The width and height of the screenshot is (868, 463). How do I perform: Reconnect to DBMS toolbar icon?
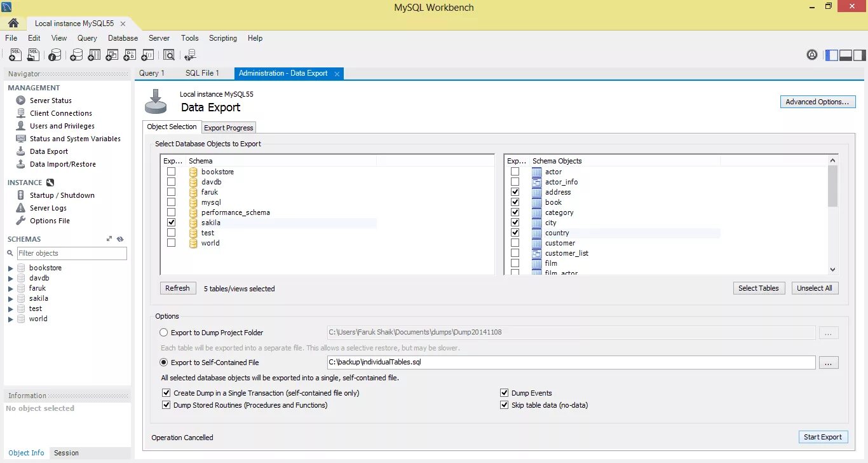190,55
